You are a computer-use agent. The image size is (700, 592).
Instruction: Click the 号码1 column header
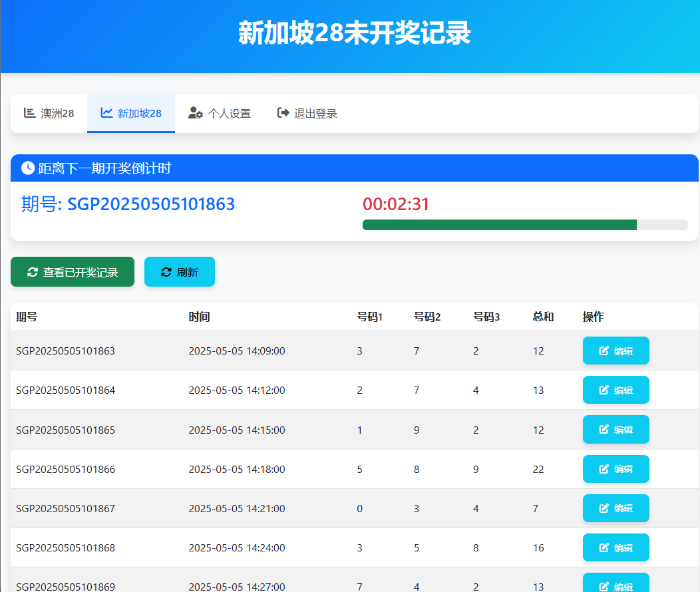click(x=370, y=317)
